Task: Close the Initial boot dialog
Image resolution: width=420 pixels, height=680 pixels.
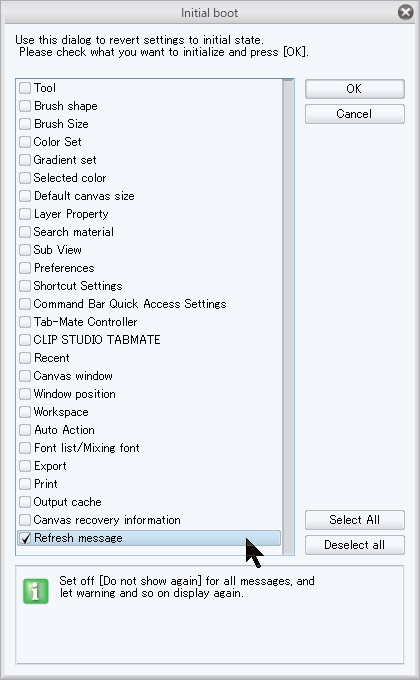Action: point(405,12)
